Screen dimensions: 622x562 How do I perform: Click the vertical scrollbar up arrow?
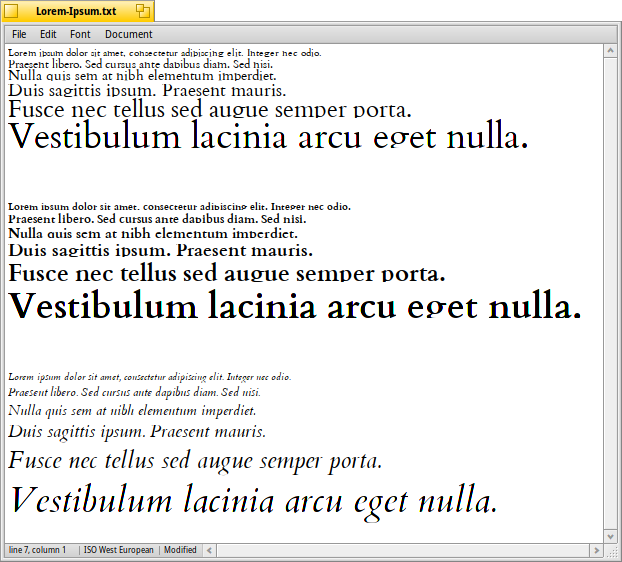(610, 51)
